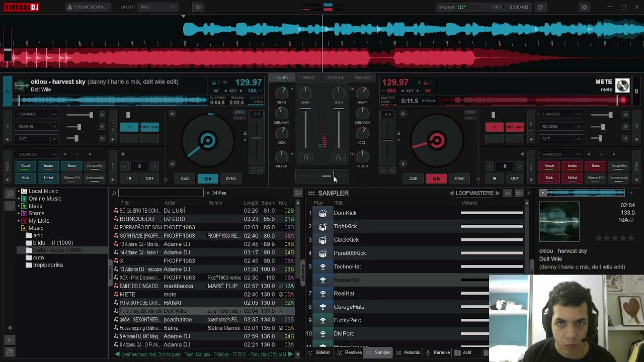The height and width of the screenshot is (362, 644).
Task: Toggle SLIP mode on deck B
Action: [x=470, y=118]
